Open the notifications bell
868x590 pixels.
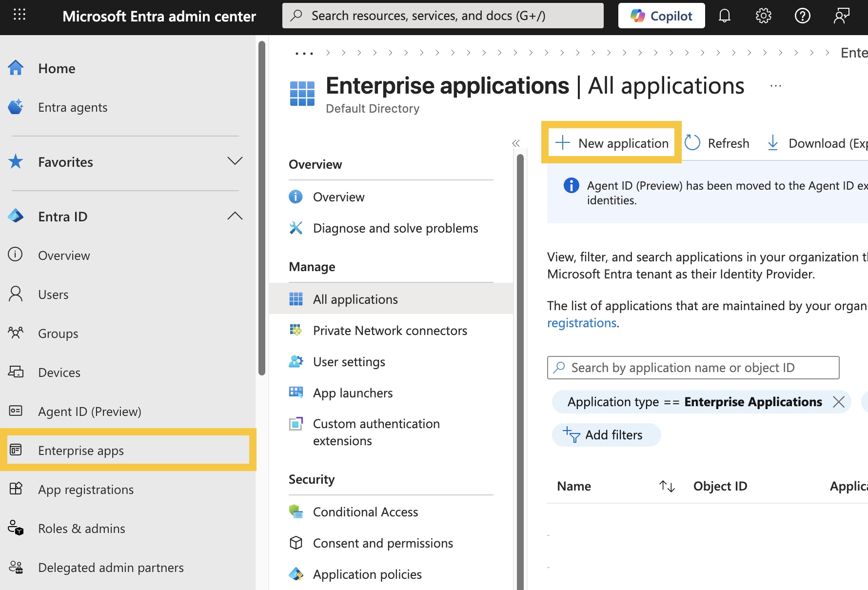724,16
